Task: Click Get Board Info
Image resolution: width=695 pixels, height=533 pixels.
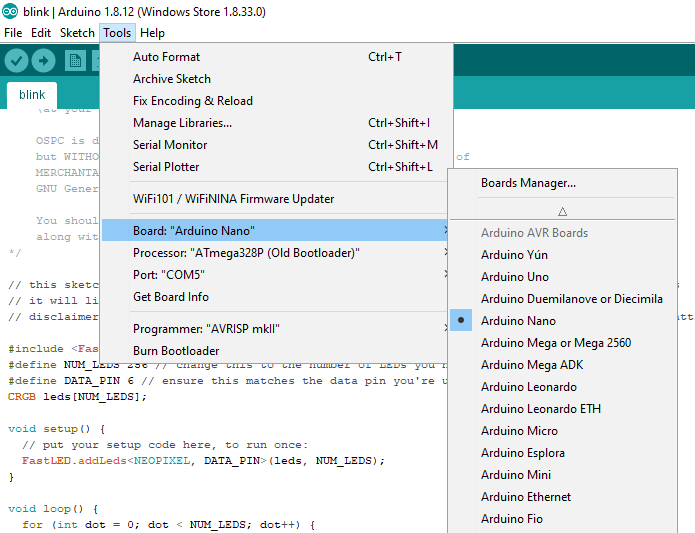Action: coord(274,297)
